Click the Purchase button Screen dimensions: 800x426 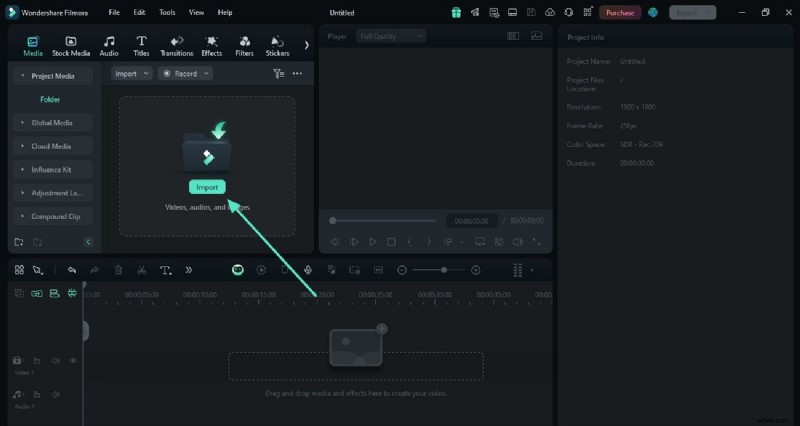620,13
